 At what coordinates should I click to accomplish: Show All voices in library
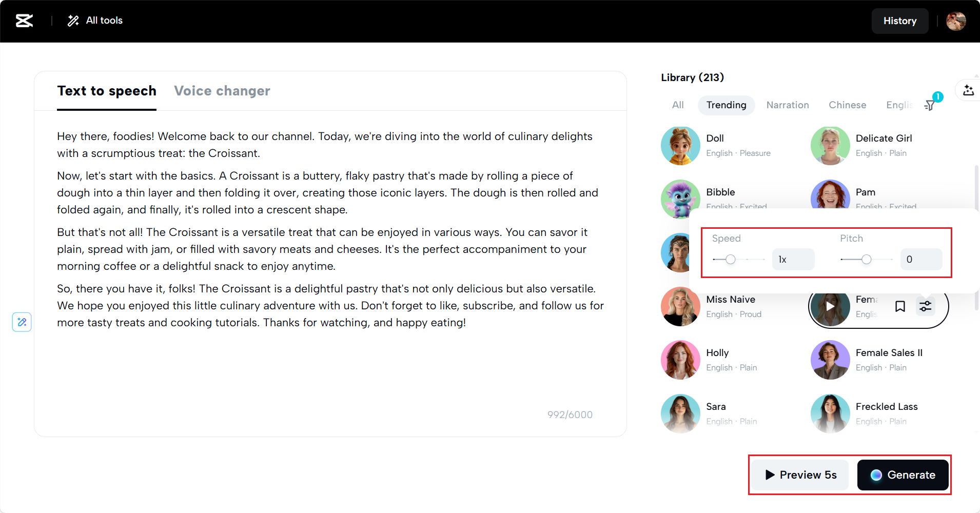point(678,105)
